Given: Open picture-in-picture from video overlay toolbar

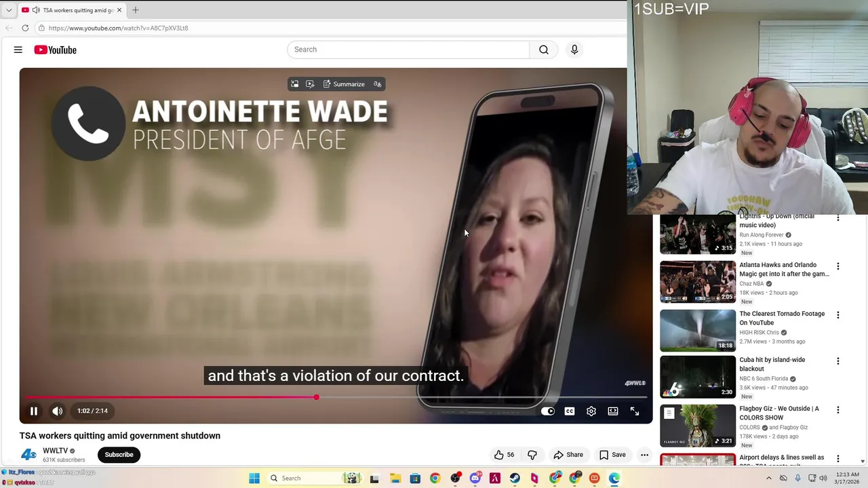Looking at the screenshot, I should coord(294,84).
